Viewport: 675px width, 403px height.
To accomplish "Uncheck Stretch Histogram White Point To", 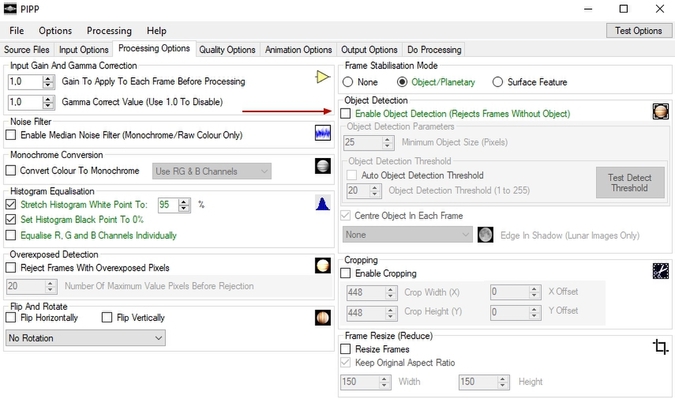I will tap(12, 204).
